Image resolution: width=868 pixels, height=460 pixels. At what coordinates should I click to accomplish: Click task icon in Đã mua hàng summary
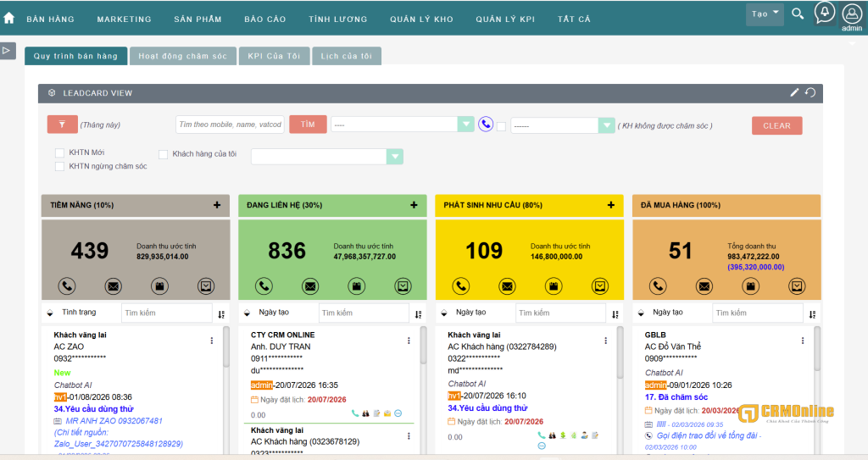click(x=797, y=286)
